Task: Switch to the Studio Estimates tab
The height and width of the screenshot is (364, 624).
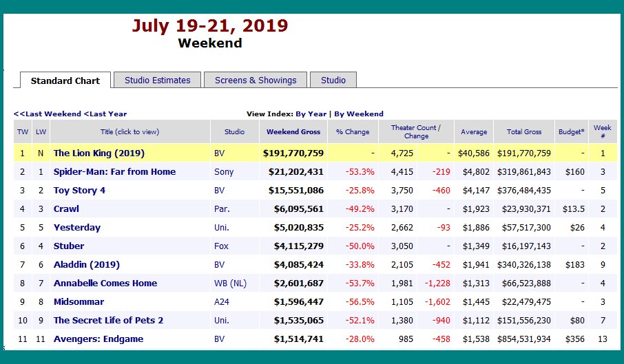Action: (157, 80)
